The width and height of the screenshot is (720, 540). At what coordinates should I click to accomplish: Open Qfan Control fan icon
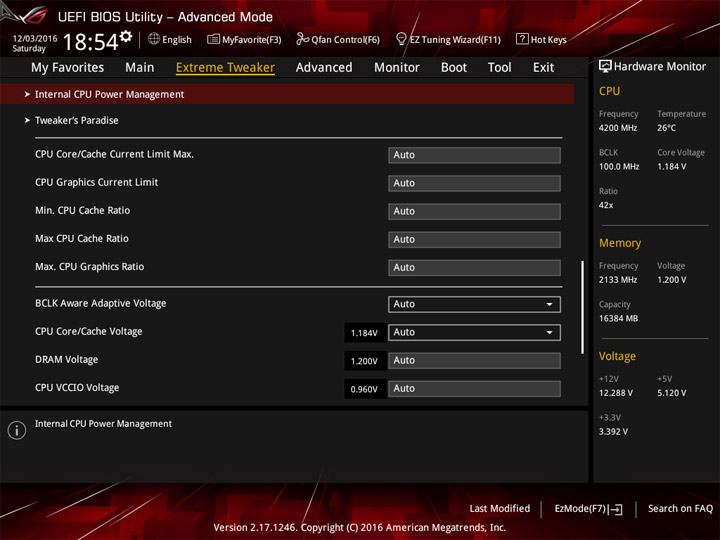[x=302, y=39]
